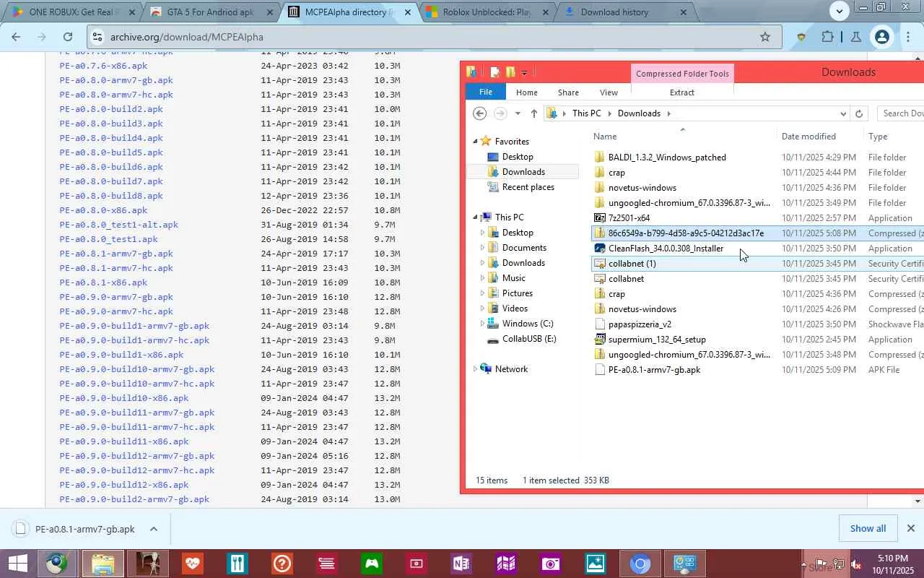Switch to Chromium from the taskbar
The width and height of the screenshot is (924, 578).
pyautogui.click(x=640, y=564)
